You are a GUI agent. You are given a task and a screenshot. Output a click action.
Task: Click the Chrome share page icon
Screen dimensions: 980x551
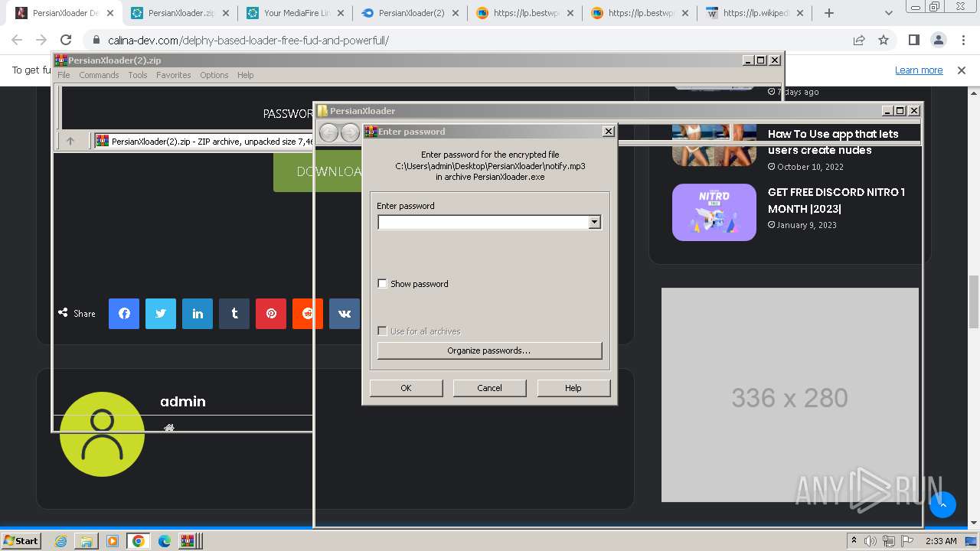pyautogui.click(x=859, y=40)
